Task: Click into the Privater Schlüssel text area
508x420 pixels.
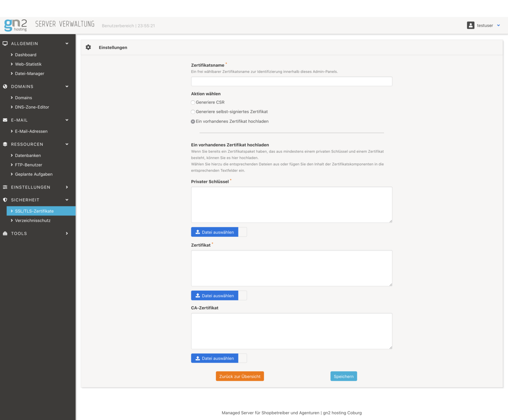Action: [x=292, y=205]
